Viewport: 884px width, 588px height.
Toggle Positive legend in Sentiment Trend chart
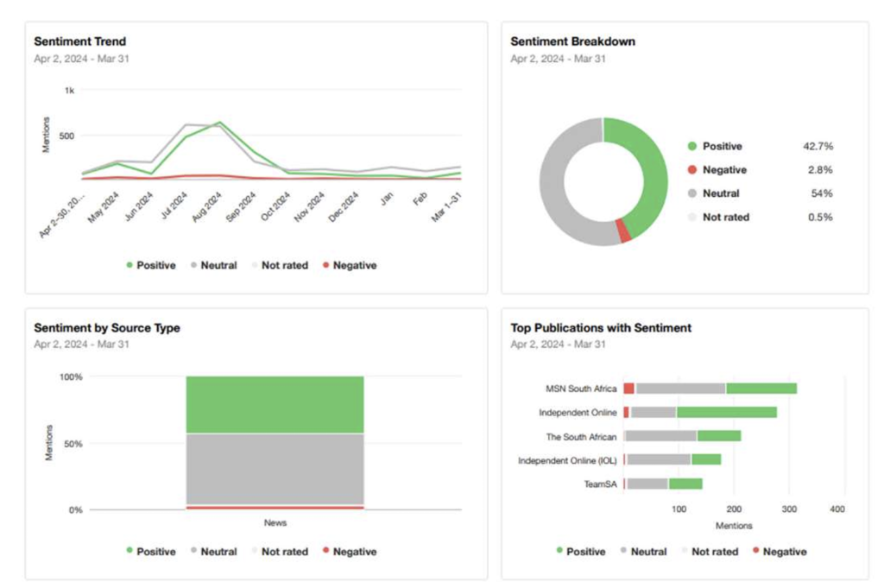point(150,266)
